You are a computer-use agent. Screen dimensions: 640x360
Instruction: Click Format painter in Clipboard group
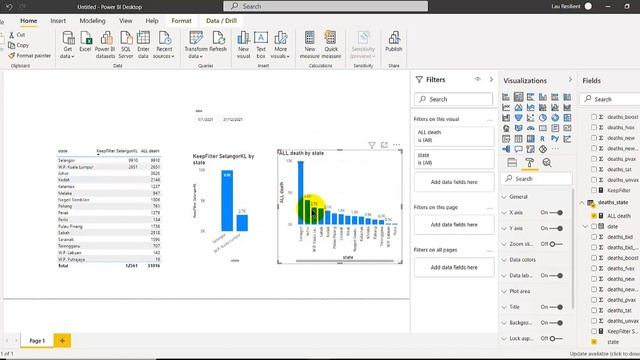point(30,56)
